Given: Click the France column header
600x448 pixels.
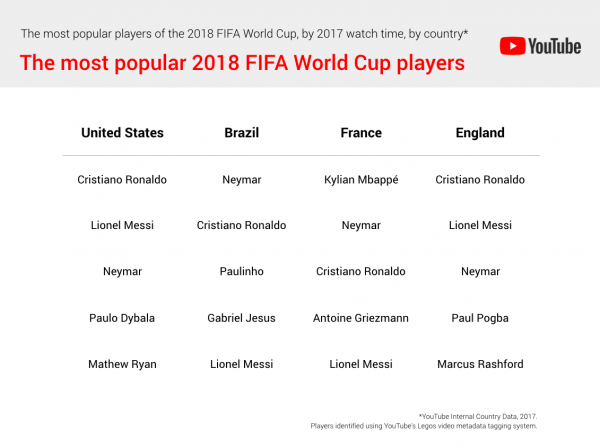Looking at the screenshot, I should tap(361, 133).
